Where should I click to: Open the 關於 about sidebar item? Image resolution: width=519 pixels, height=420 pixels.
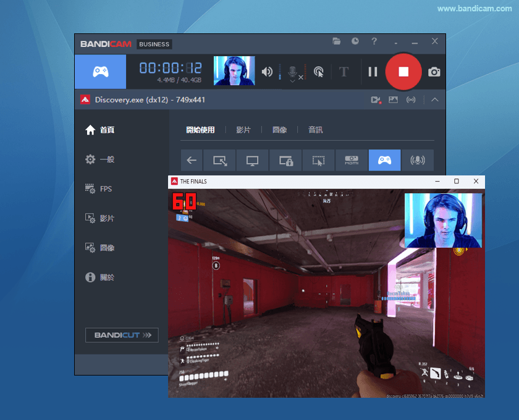pos(99,277)
